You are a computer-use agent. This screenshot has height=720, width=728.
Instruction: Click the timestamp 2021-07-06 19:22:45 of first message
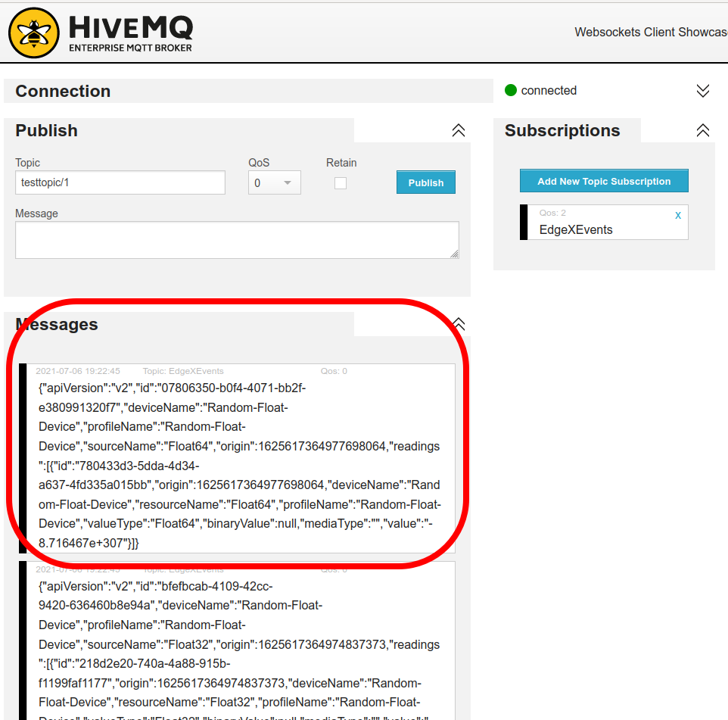click(78, 371)
